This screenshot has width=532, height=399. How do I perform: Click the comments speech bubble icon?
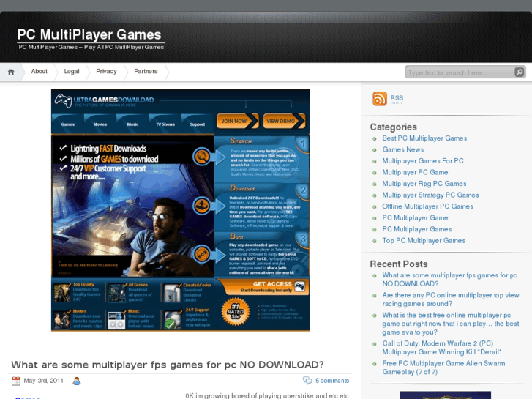point(307,381)
